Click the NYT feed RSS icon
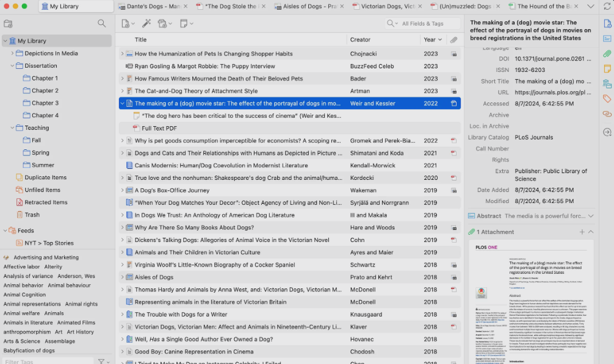 point(19,243)
